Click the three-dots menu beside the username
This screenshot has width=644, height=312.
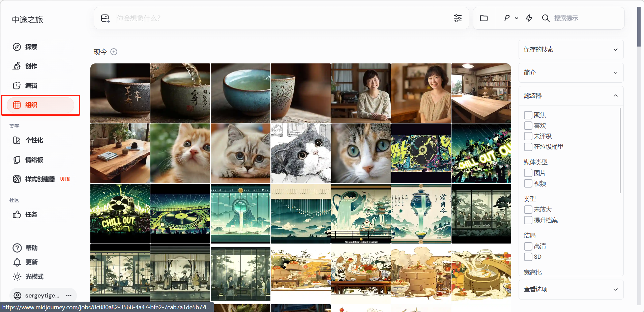click(69, 295)
